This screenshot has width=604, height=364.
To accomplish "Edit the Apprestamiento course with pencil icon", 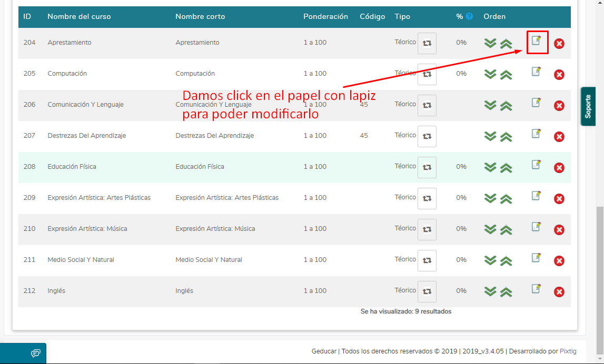I will point(536,40).
